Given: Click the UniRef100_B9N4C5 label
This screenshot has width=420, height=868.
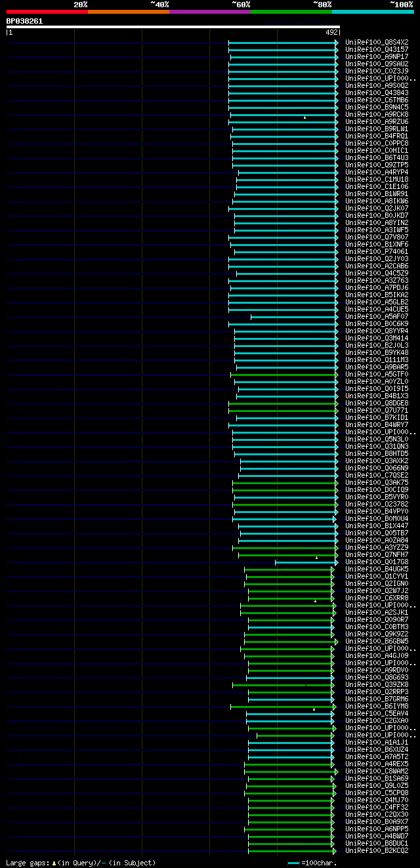Looking at the screenshot, I should [377, 107].
